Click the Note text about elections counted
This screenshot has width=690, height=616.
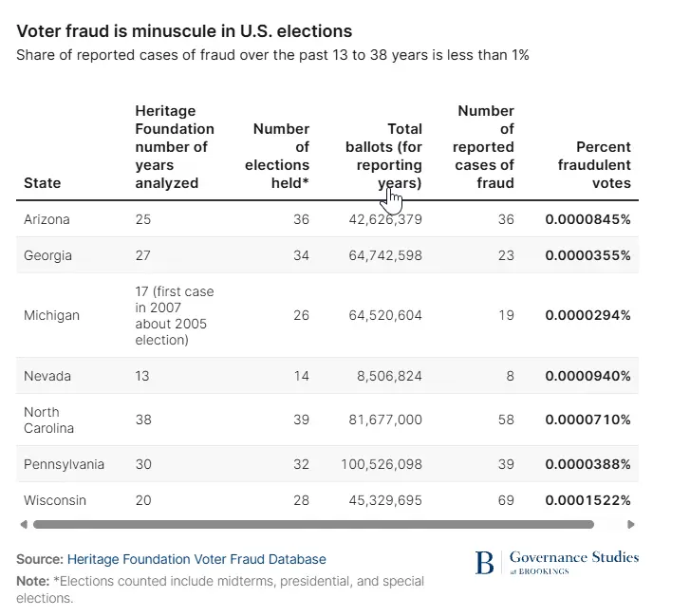point(220,589)
